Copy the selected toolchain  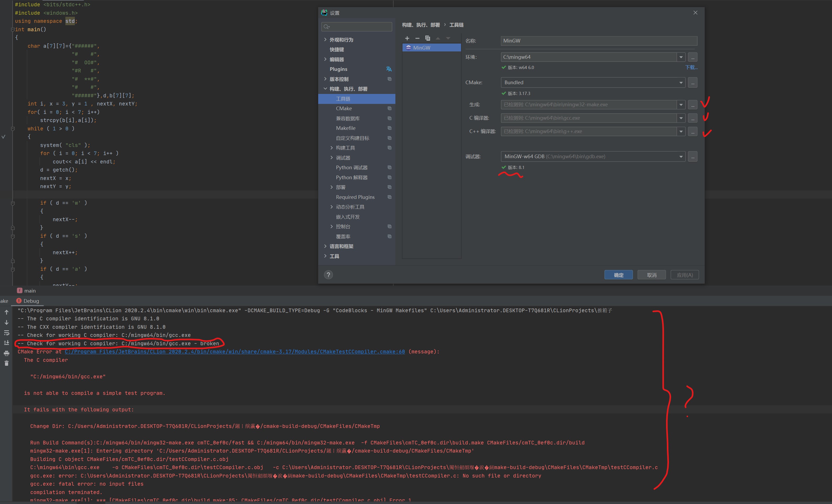click(x=427, y=38)
